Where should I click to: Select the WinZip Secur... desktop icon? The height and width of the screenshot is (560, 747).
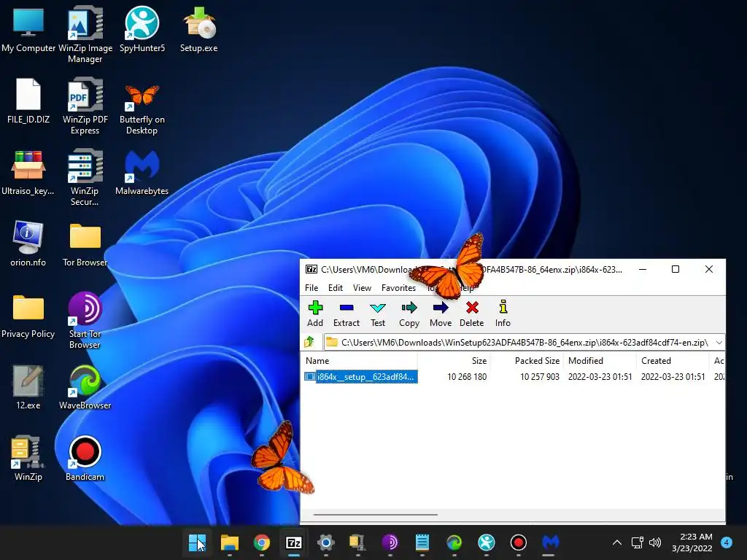coord(85,177)
